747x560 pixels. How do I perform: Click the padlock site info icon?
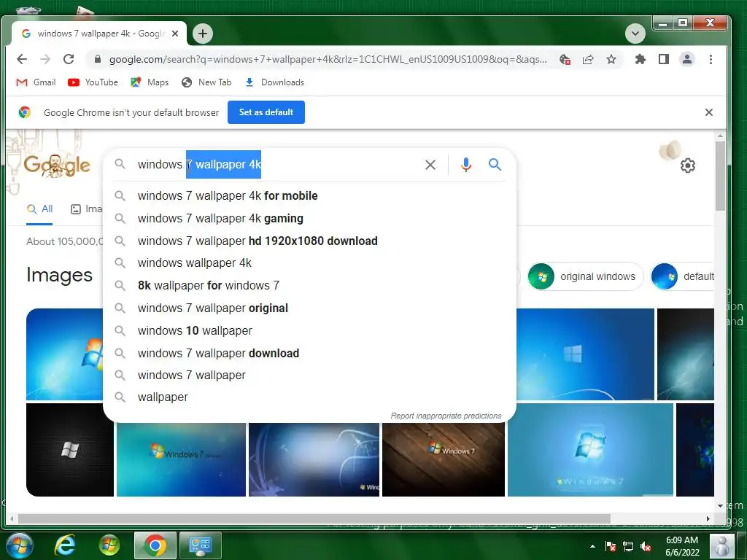tap(98, 59)
